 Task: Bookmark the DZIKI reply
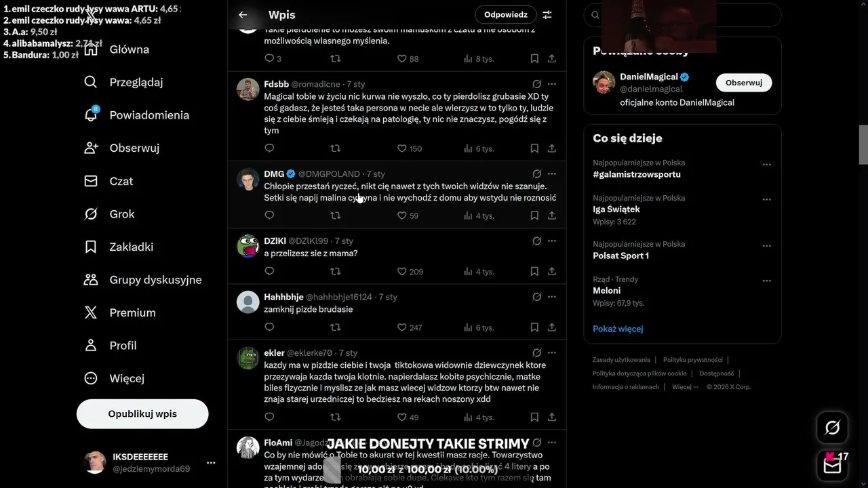coord(534,271)
